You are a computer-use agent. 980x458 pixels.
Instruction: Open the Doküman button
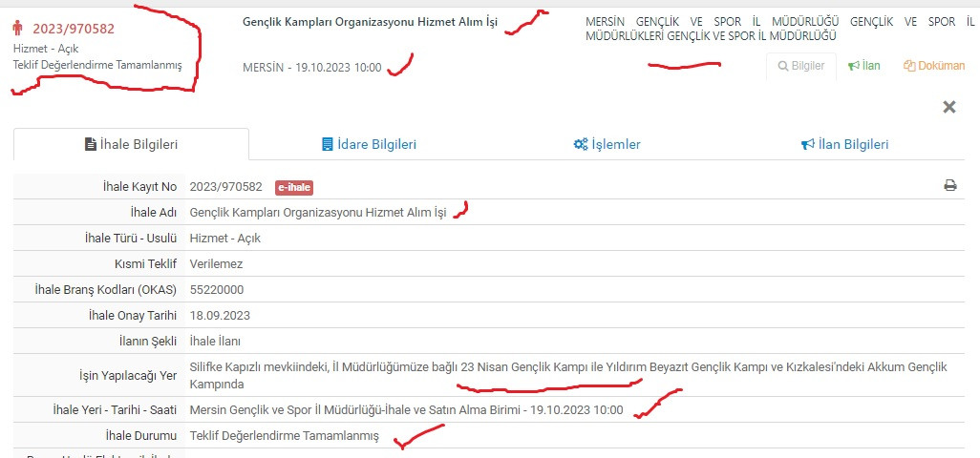click(934, 66)
